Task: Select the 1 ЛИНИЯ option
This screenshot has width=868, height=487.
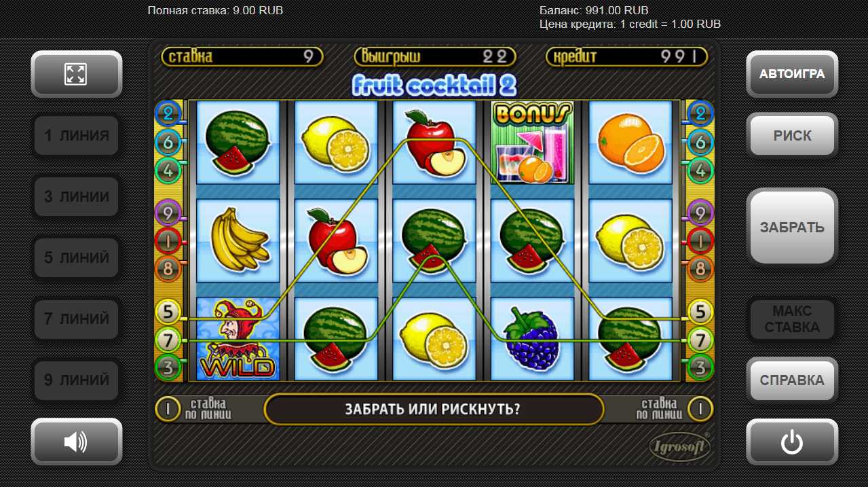Action: (x=76, y=136)
